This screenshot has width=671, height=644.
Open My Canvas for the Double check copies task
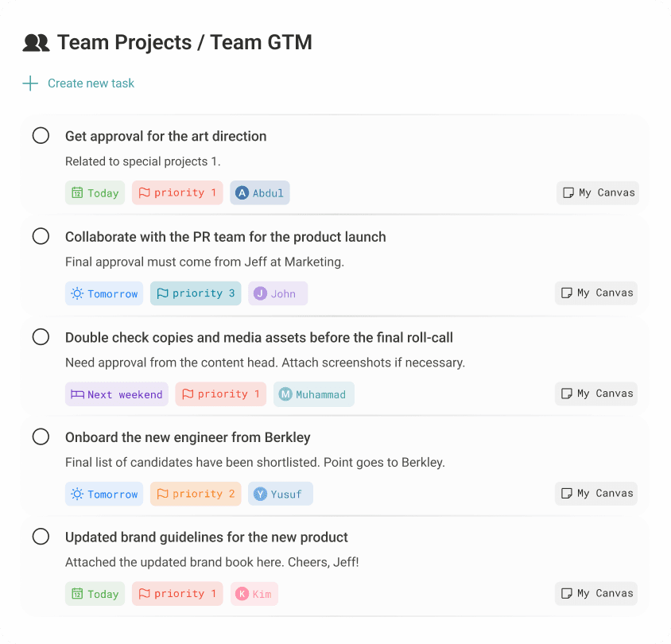click(596, 394)
